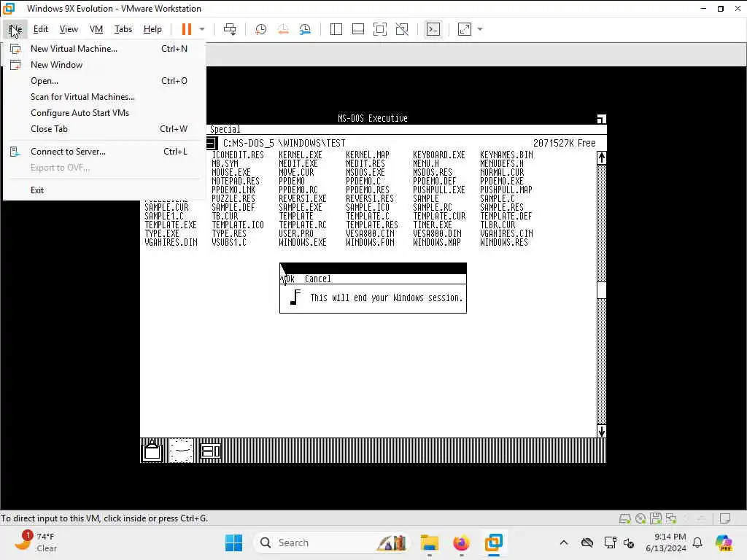Click the stretch guest display icon
The width and height of the screenshot is (747, 560).
(x=465, y=29)
